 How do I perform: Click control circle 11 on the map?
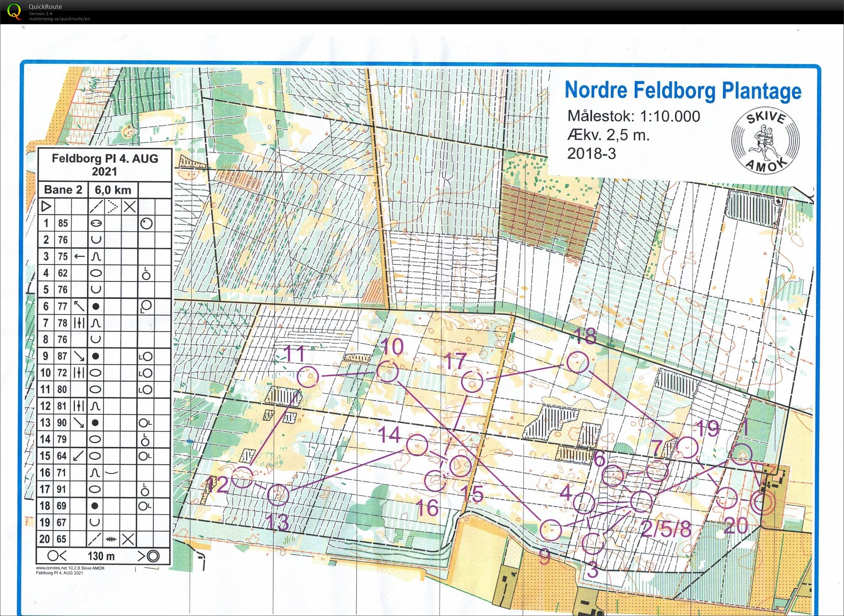coord(308,377)
